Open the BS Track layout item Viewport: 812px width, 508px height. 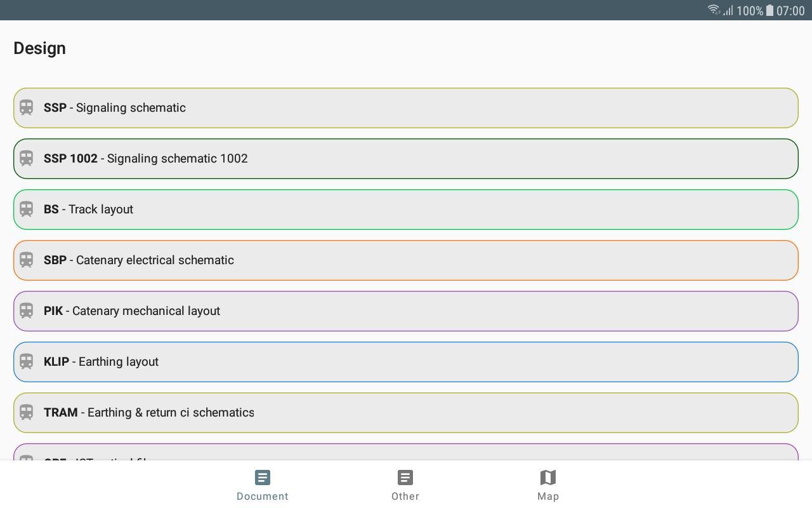406,210
